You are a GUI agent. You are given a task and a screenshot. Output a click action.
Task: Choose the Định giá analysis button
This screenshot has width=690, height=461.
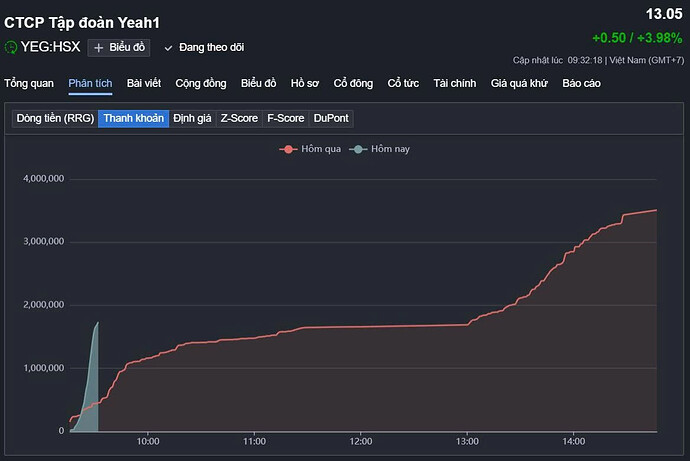[192, 118]
